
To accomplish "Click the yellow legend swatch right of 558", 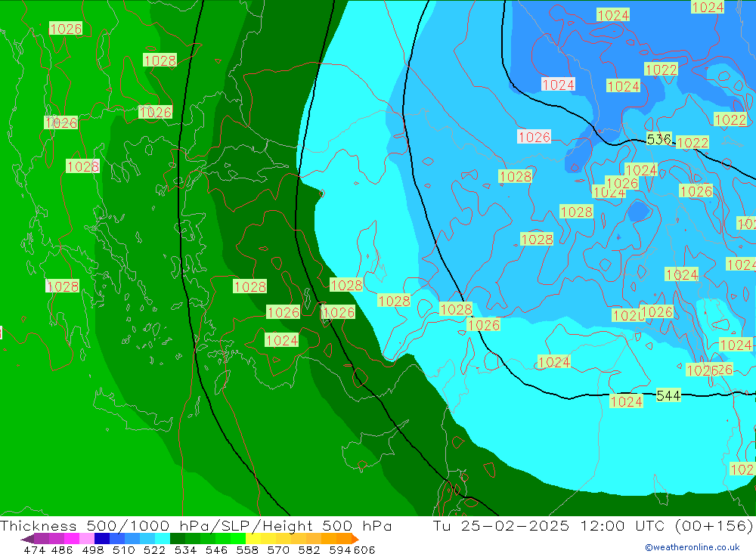I will click(253, 539).
